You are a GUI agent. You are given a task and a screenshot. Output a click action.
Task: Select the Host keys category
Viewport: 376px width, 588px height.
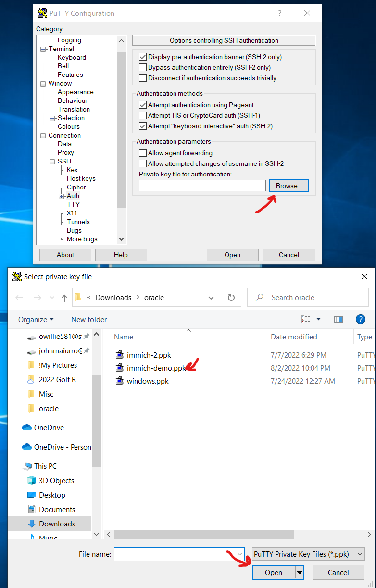(81, 178)
